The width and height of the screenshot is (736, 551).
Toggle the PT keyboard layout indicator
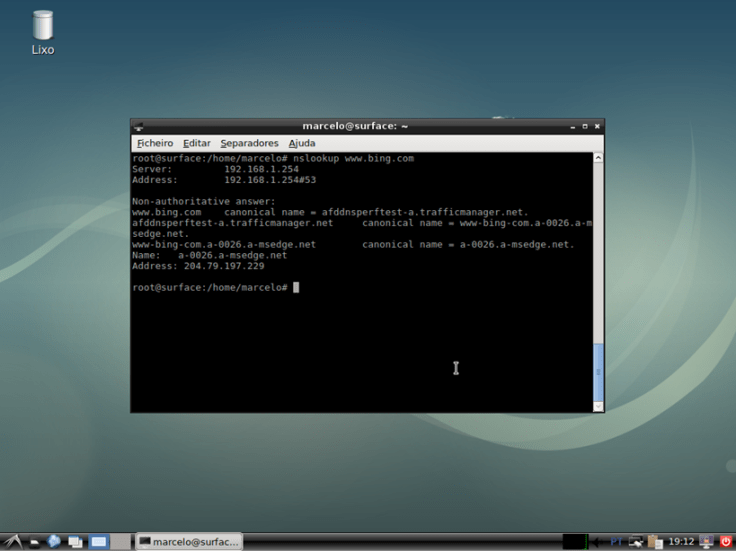616,541
